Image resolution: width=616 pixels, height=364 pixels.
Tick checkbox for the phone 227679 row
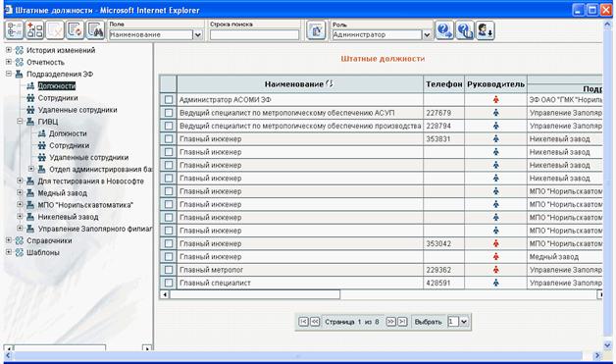[x=169, y=113]
